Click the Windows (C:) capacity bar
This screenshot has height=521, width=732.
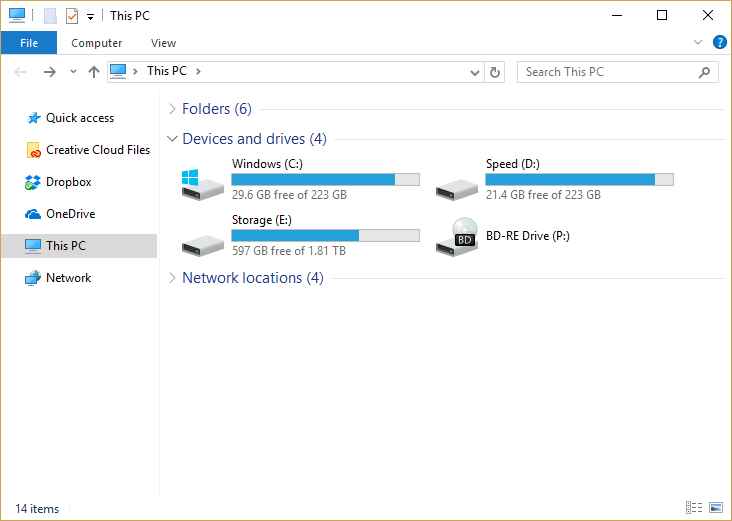(325, 180)
